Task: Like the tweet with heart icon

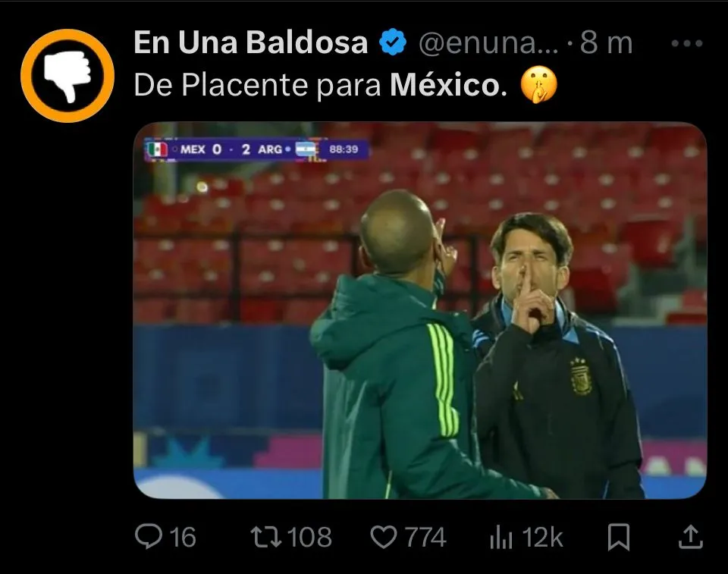Action: click(x=384, y=537)
